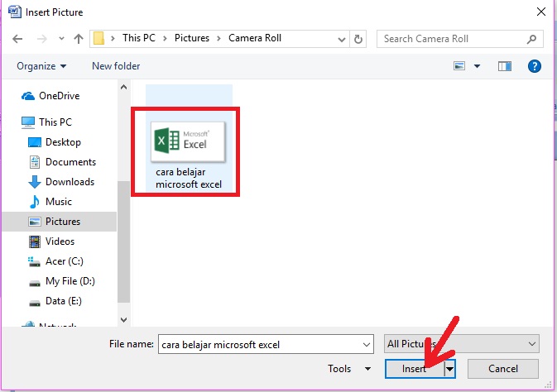The image size is (557, 392).
Task: Select the Excel image thumbnail
Action: tap(188, 142)
